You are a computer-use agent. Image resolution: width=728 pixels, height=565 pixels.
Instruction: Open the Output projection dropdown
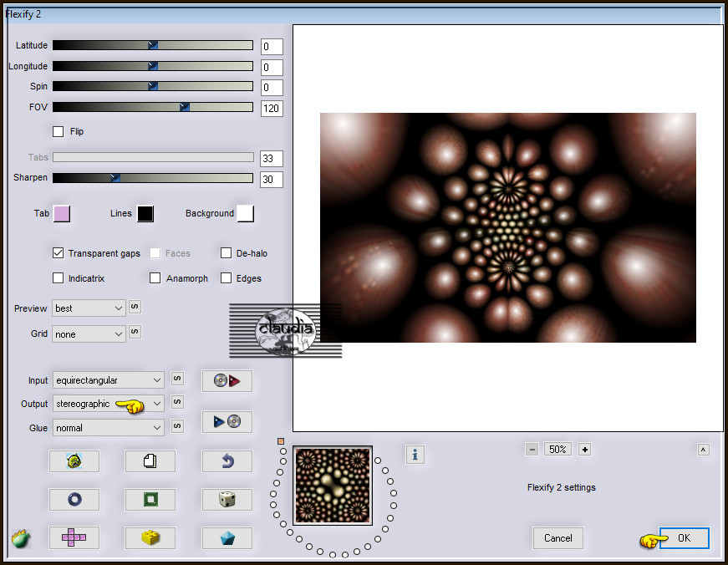[108, 404]
